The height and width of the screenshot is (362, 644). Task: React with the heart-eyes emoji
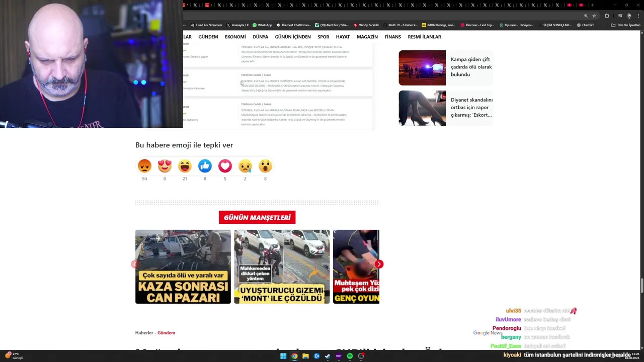(x=165, y=166)
